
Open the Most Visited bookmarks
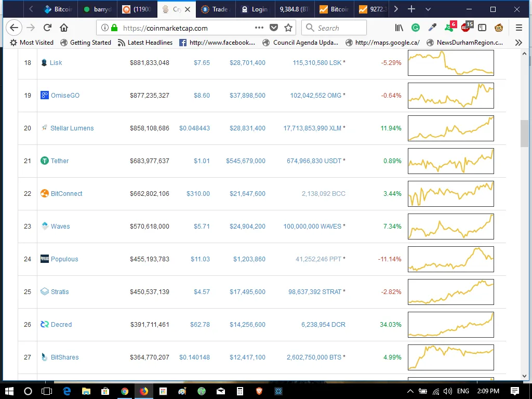pos(32,43)
